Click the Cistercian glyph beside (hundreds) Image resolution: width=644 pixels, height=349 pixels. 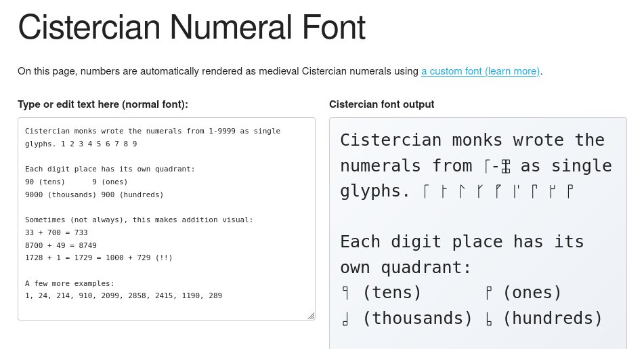point(488,319)
